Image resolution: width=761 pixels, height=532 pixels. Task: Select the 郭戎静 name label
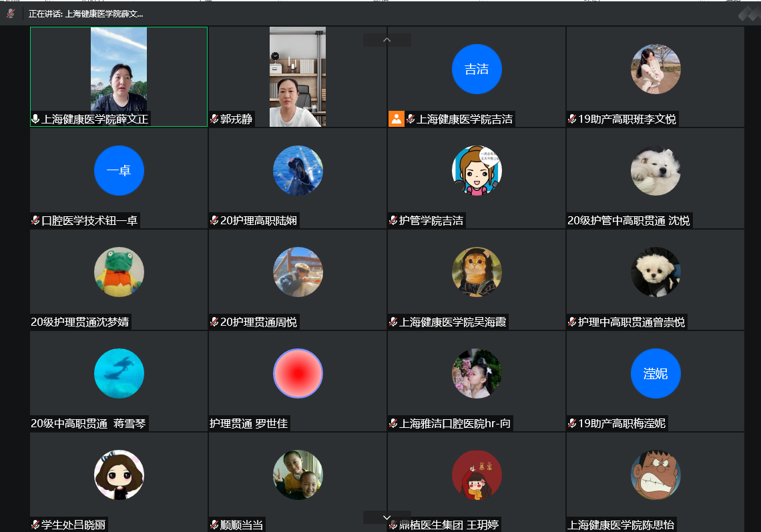236,119
